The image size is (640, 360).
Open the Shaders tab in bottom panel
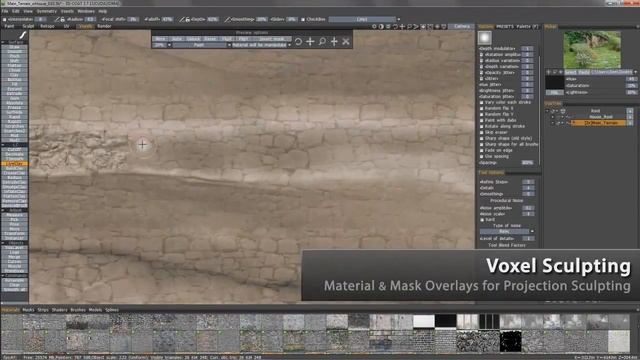point(60,310)
